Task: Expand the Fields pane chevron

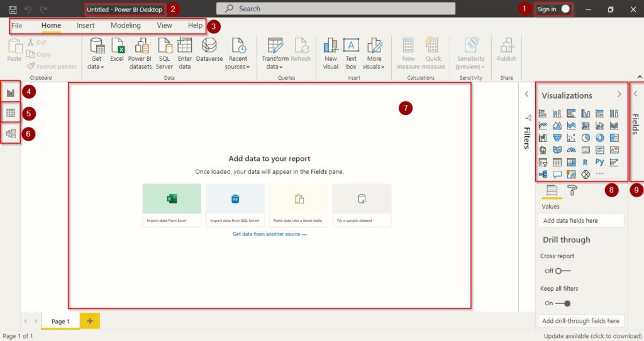Action: click(x=635, y=94)
